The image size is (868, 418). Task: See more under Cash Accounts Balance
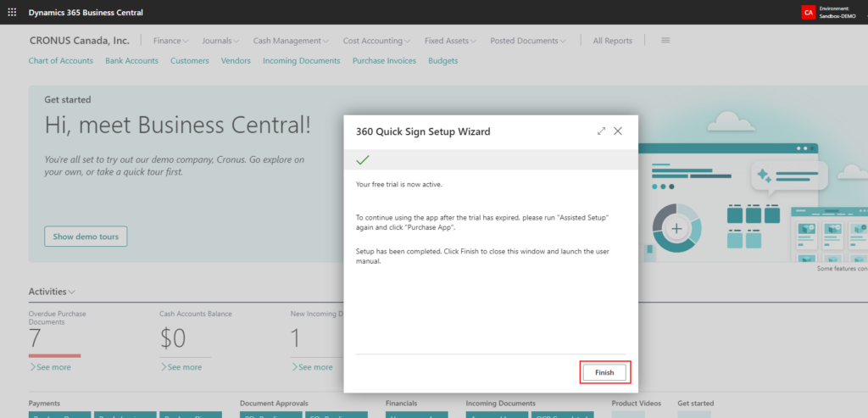pos(181,367)
